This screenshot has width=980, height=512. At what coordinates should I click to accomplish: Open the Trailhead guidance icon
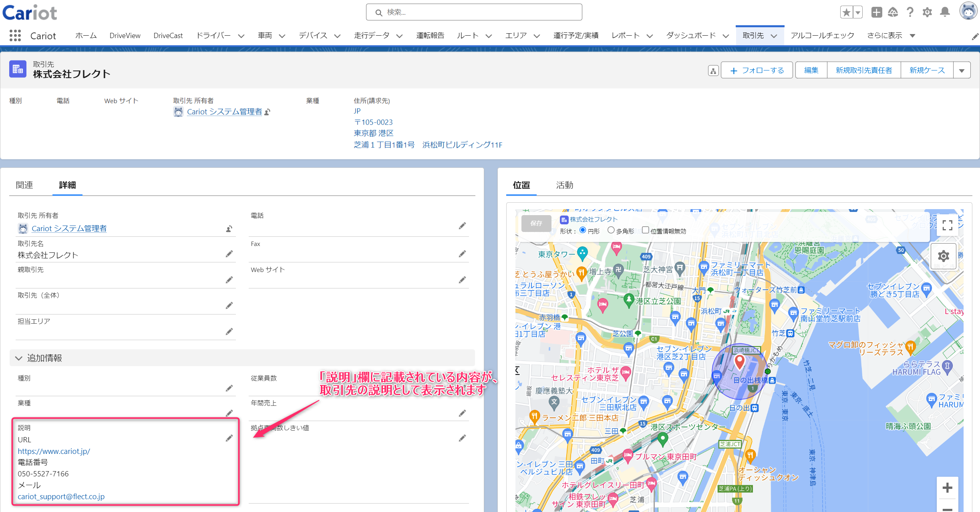click(x=893, y=12)
